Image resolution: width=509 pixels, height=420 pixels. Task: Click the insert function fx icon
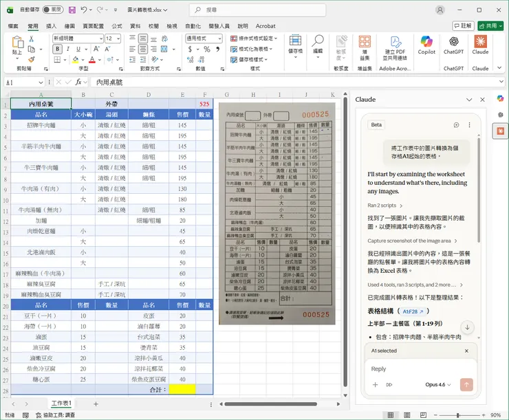[78, 82]
